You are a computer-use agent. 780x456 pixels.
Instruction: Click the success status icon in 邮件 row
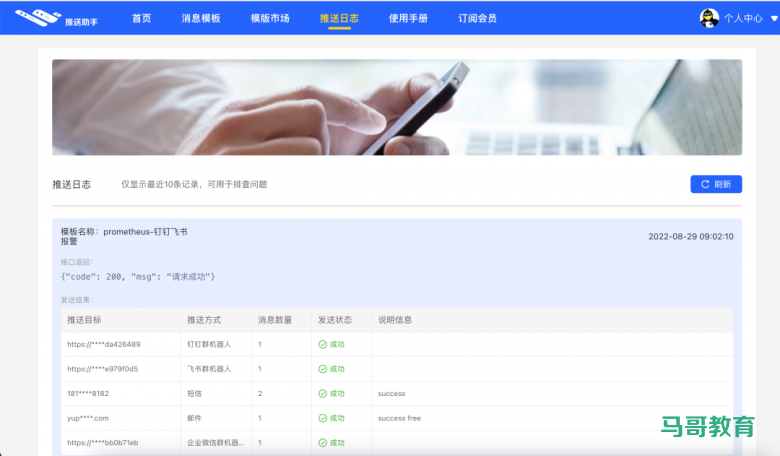click(323, 418)
